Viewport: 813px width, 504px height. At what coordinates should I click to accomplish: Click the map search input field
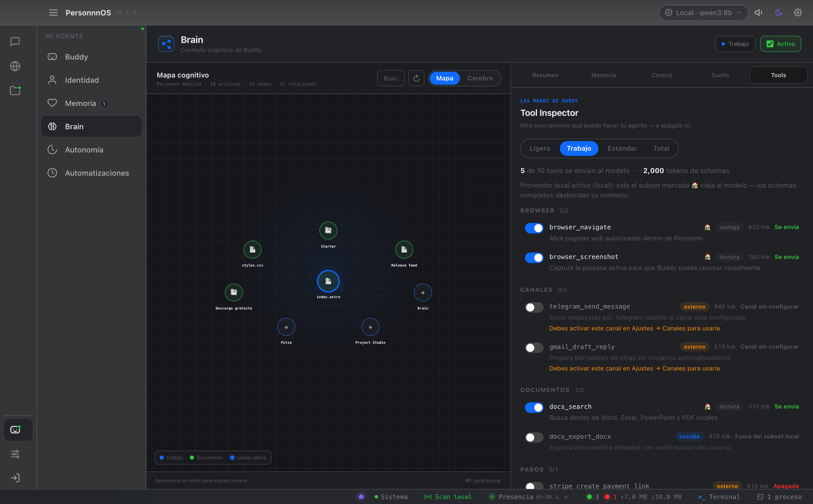(x=391, y=78)
